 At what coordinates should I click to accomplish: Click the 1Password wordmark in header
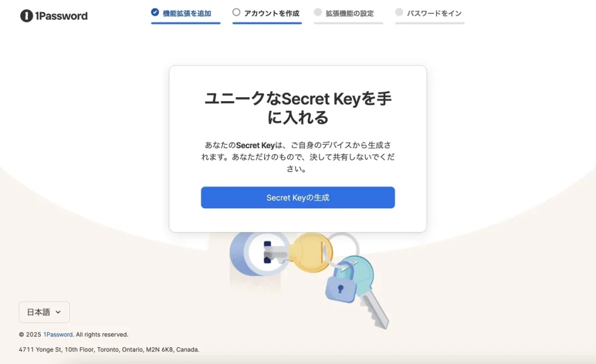point(61,16)
